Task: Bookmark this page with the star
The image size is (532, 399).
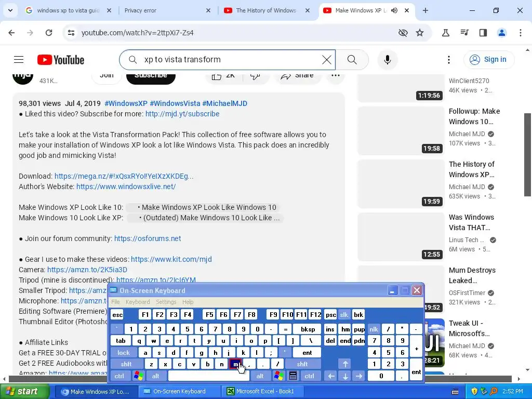Action: pyautogui.click(x=420, y=33)
